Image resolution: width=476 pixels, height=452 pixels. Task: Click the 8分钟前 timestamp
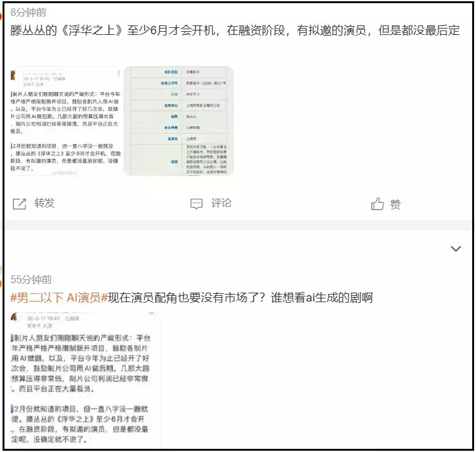tap(28, 13)
